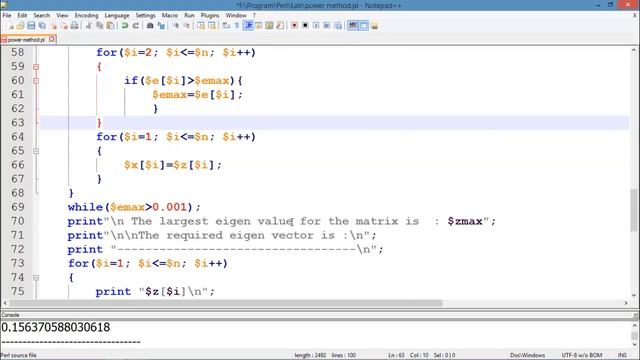Open the Search menu

42,16
